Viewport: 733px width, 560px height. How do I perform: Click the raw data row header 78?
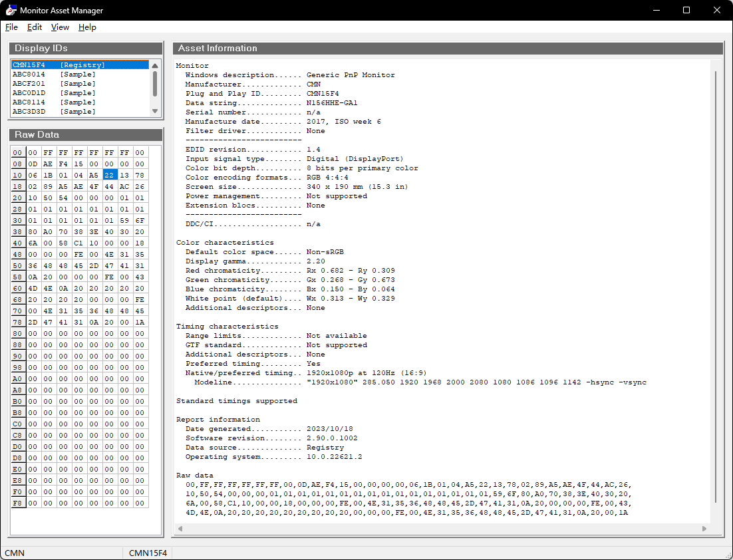pyautogui.click(x=18, y=322)
